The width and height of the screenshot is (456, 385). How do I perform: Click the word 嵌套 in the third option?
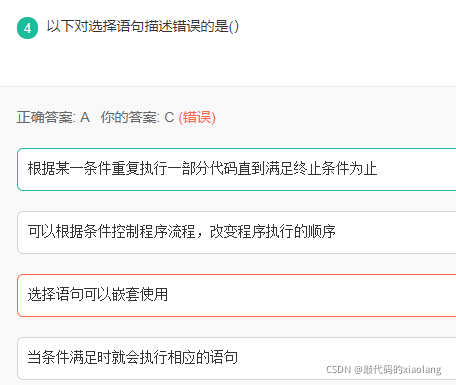click(x=125, y=295)
